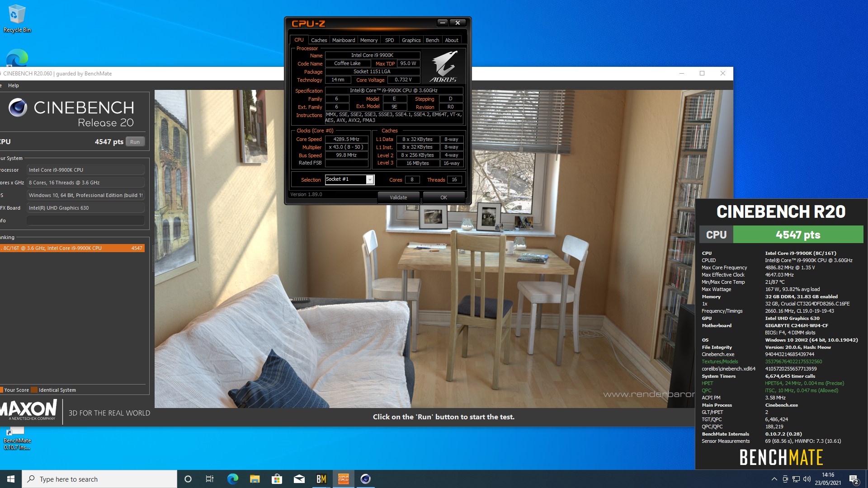Click the Identical System legend swatch

pos(34,390)
